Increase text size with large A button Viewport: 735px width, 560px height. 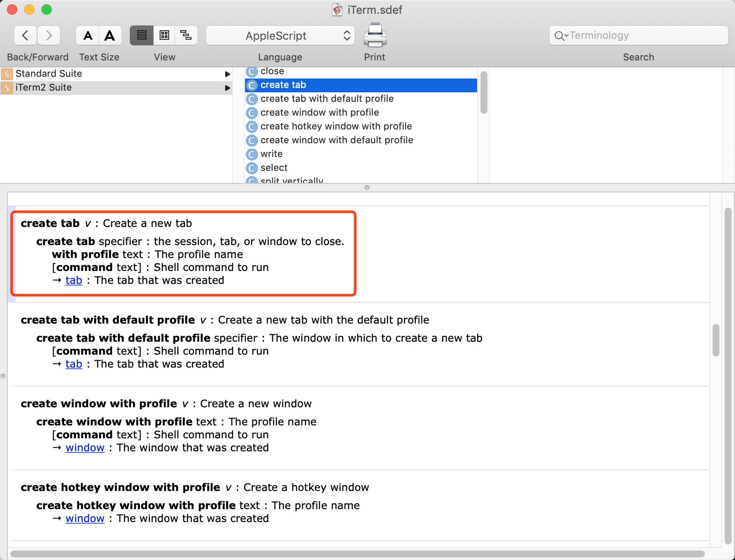[x=110, y=35]
